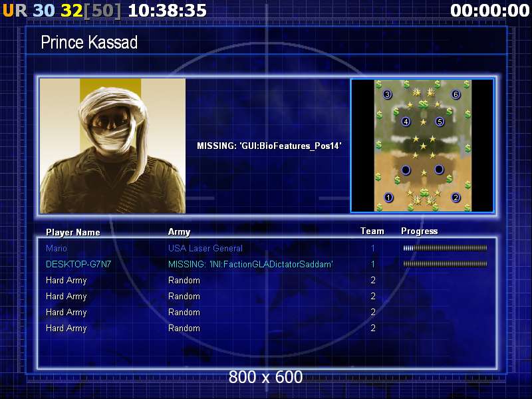The height and width of the screenshot is (399, 532).
Task: Click start position 2 on minimap
Action: coord(456,197)
